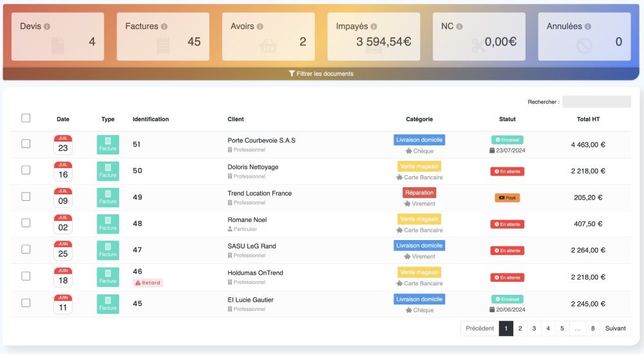Click the info icon beside Annulées
The width and height of the screenshot is (644, 354).
coord(588,26)
